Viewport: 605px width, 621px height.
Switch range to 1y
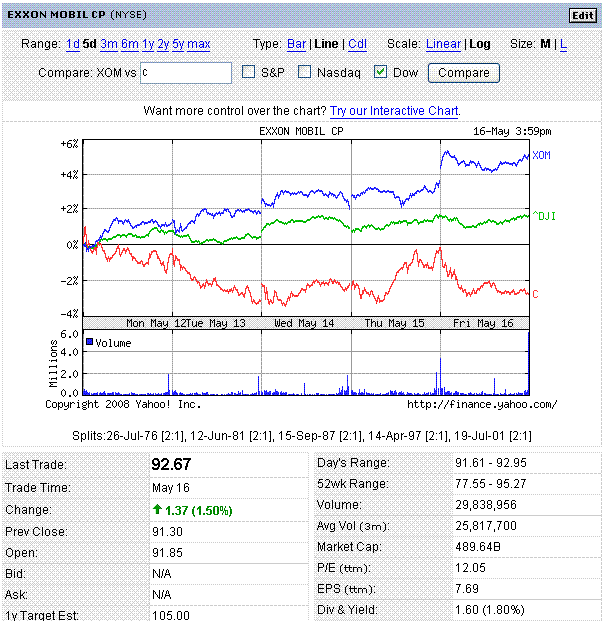(x=149, y=44)
